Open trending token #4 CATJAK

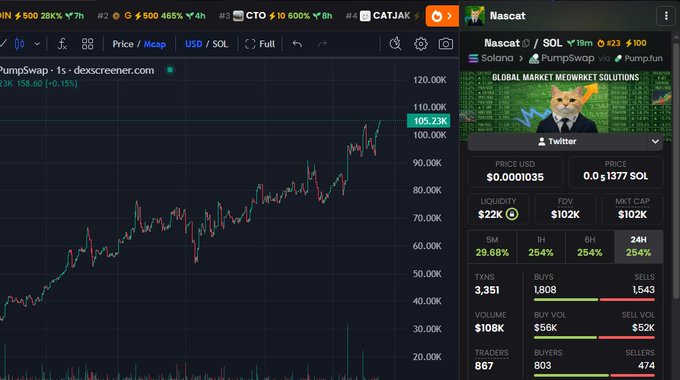coord(383,16)
